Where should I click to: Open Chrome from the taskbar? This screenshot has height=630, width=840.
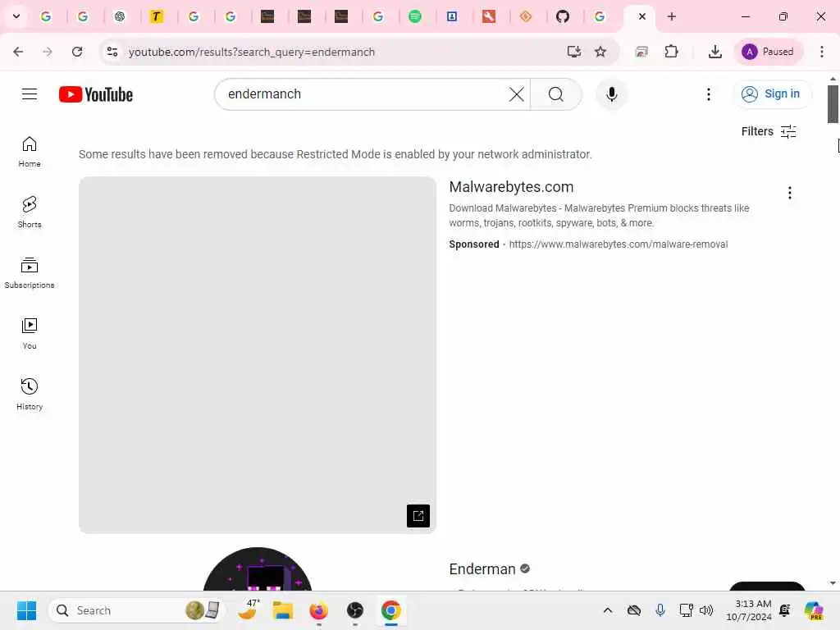coord(391,610)
